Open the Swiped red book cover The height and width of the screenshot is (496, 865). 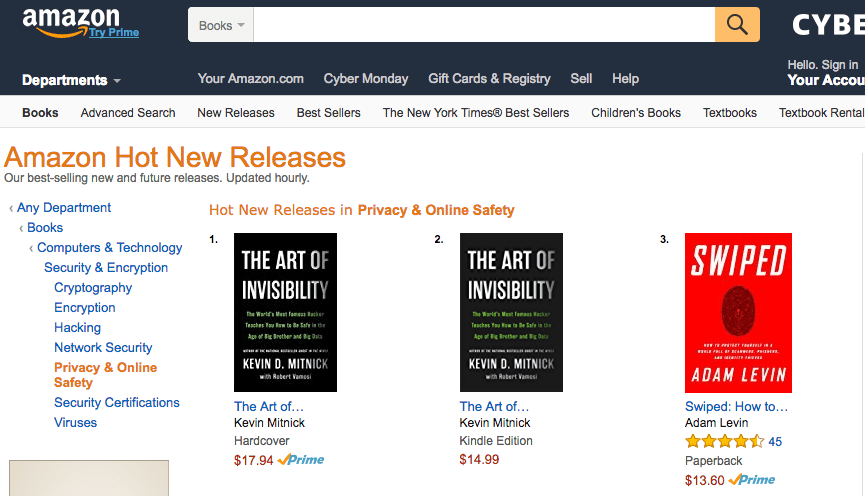(738, 313)
